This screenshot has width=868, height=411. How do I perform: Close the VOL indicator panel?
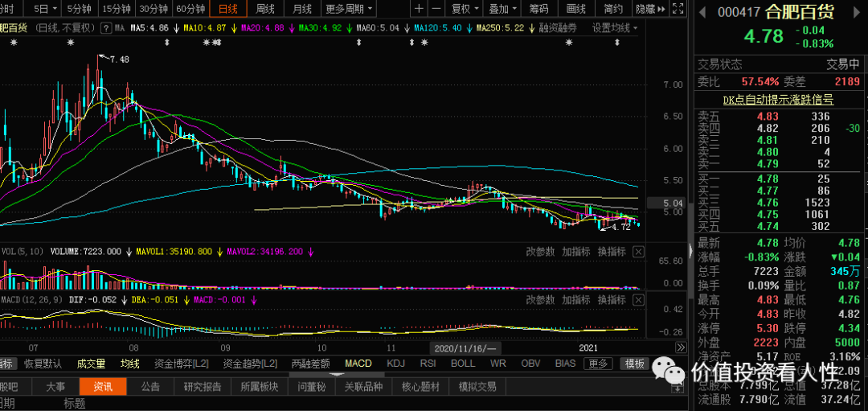[638, 252]
